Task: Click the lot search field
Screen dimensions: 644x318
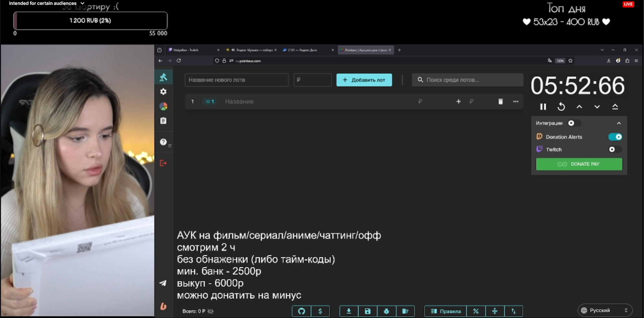Action: coord(468,80)
